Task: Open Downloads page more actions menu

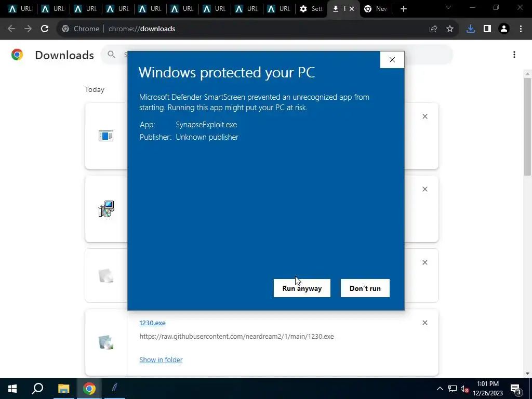Action: (x=514, y=55)
